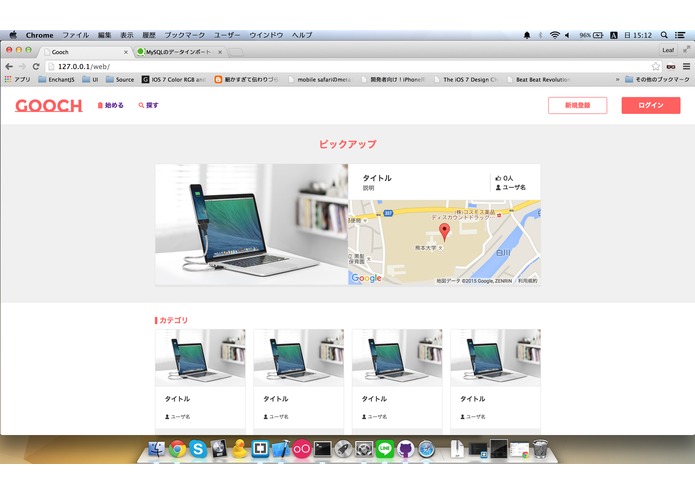Click the browser forward arrow
This screenshot has height=494, width=695.
coord(22,66)
